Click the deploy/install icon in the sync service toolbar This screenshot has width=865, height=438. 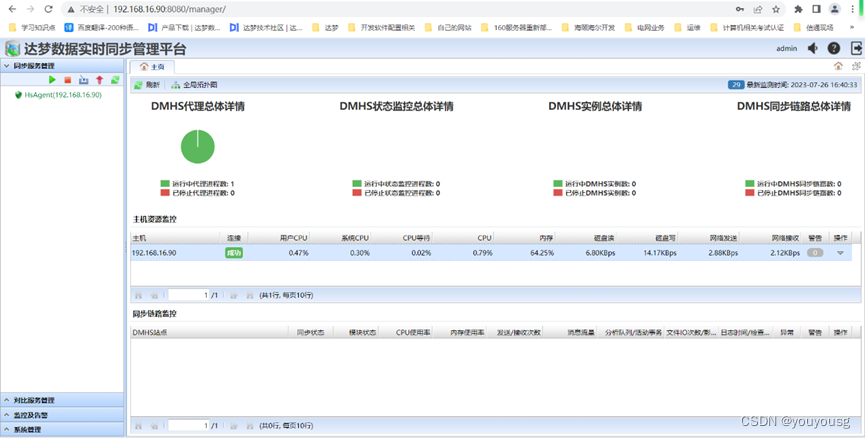point(83,80)
